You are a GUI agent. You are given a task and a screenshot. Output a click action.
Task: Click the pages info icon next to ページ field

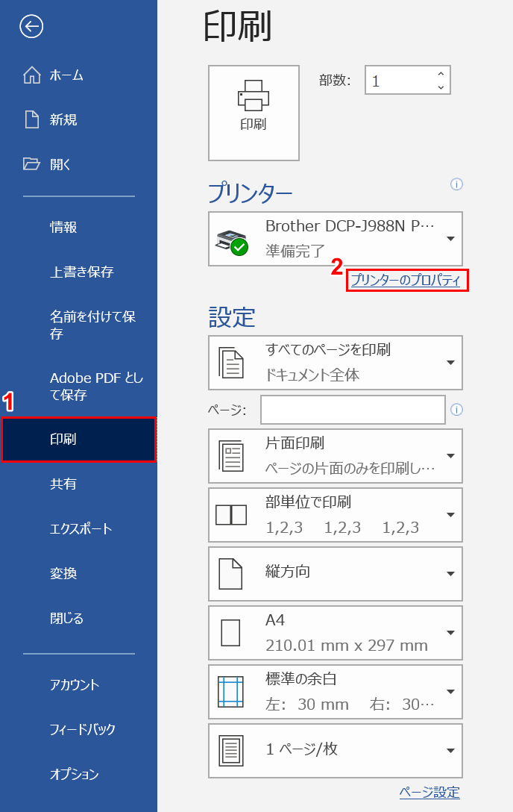point(456,410)
